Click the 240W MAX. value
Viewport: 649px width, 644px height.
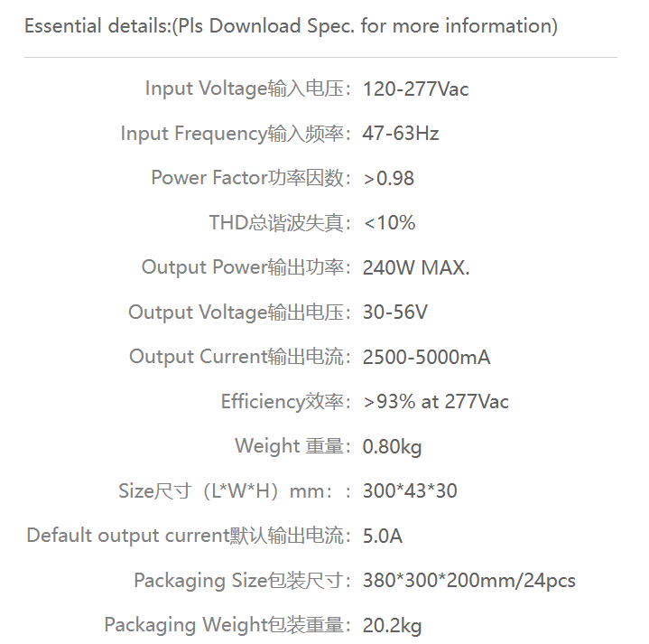416,267
